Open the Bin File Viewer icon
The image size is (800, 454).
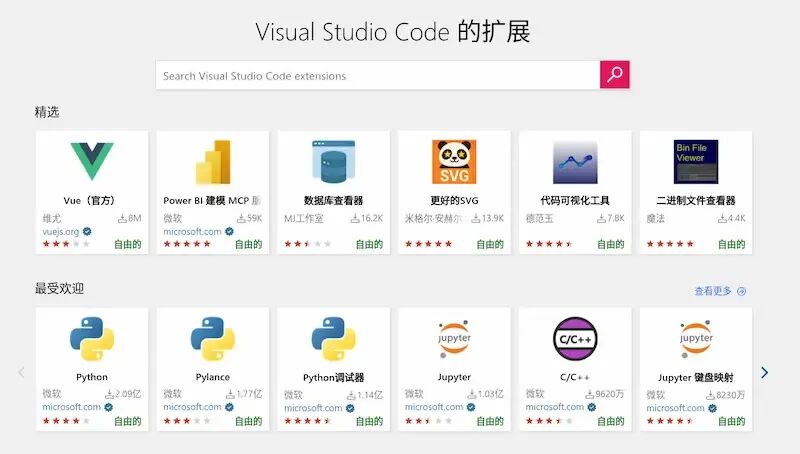pos(696,162)
